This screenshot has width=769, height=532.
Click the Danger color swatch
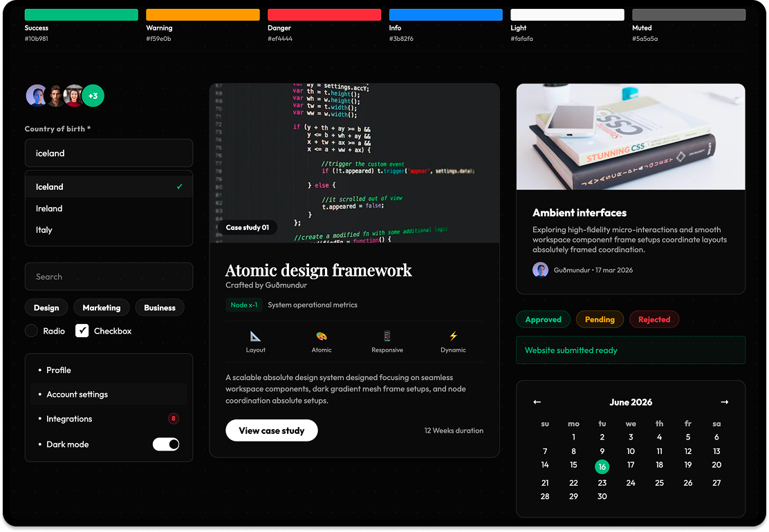[x=325, y=14]
